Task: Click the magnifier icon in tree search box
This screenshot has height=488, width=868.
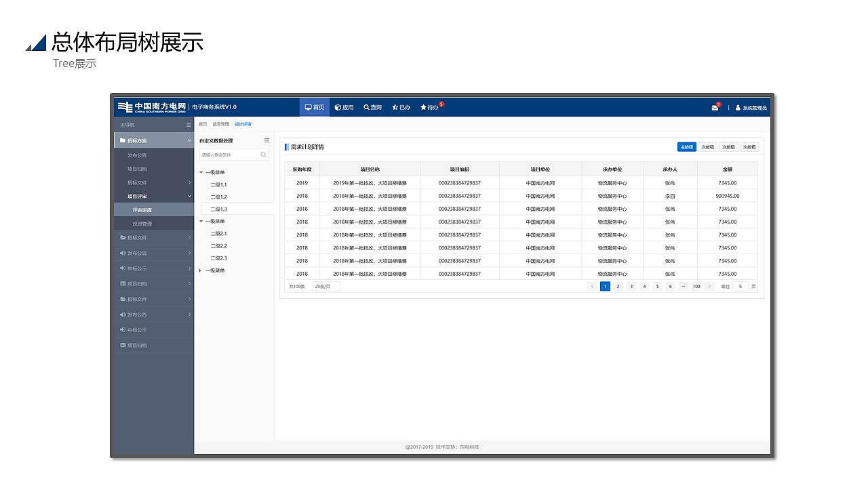Action: coord(264,155)
